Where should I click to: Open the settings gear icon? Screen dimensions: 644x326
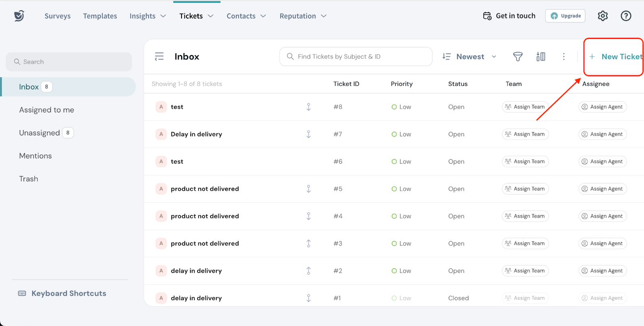tap(603, 16)
